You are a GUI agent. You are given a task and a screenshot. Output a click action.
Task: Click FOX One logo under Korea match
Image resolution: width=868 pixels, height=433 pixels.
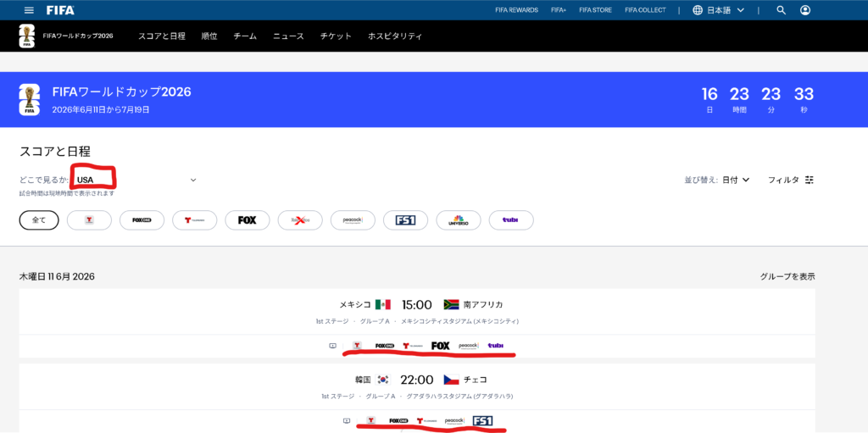click(x=398, y=421)
